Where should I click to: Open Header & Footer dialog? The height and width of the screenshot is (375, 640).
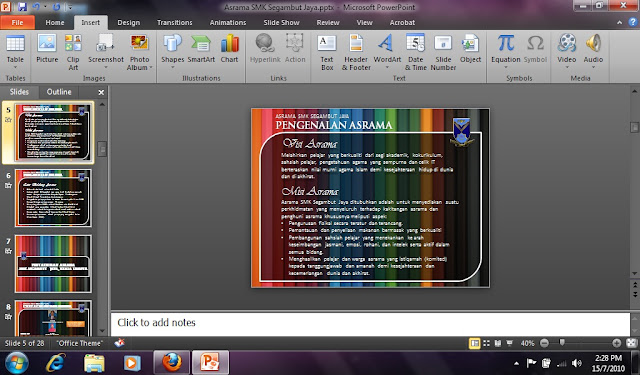pos(356,52)
